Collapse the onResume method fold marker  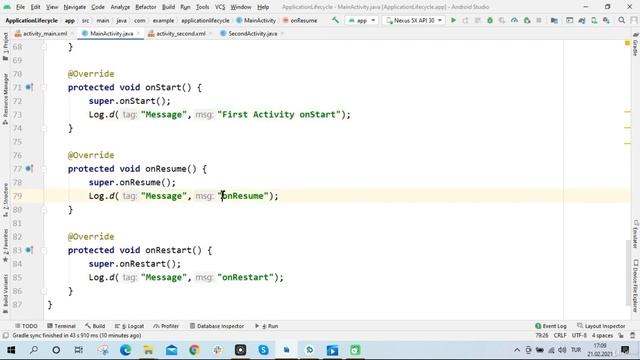click(44, 169)
